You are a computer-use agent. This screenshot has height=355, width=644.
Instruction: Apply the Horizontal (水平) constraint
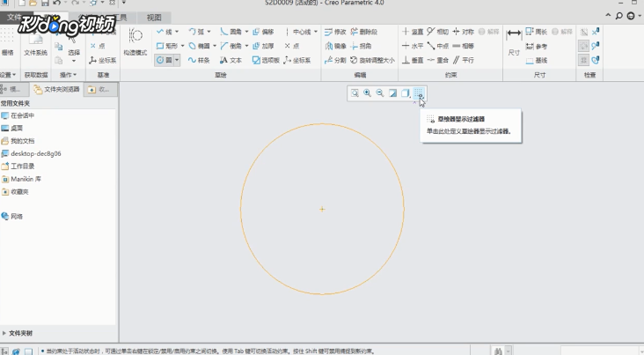413,46
